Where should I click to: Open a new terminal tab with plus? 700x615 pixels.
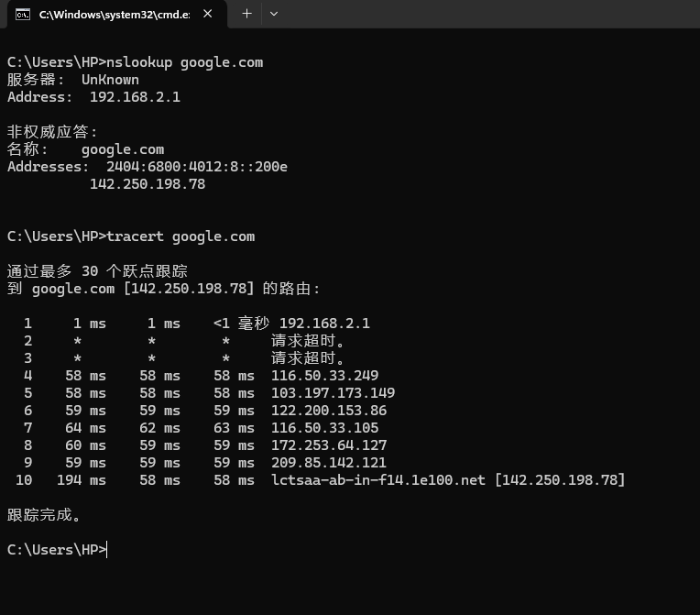tap(246, 14)
